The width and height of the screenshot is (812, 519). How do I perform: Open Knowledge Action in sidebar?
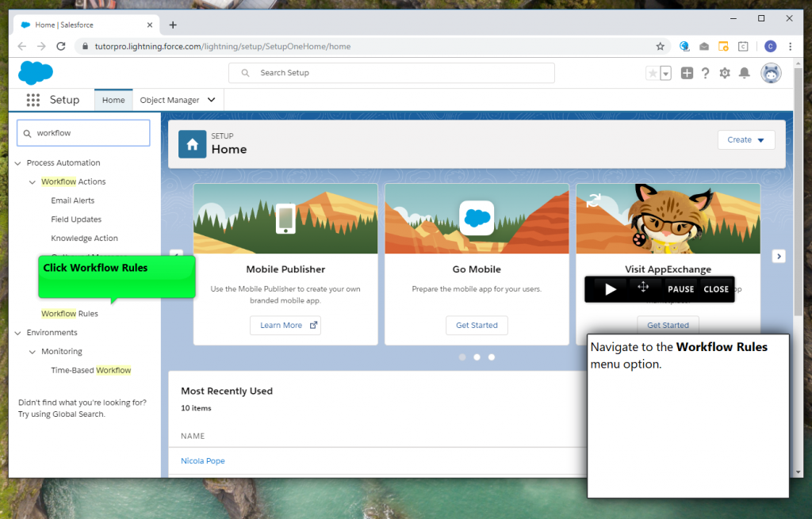(84, 238)
